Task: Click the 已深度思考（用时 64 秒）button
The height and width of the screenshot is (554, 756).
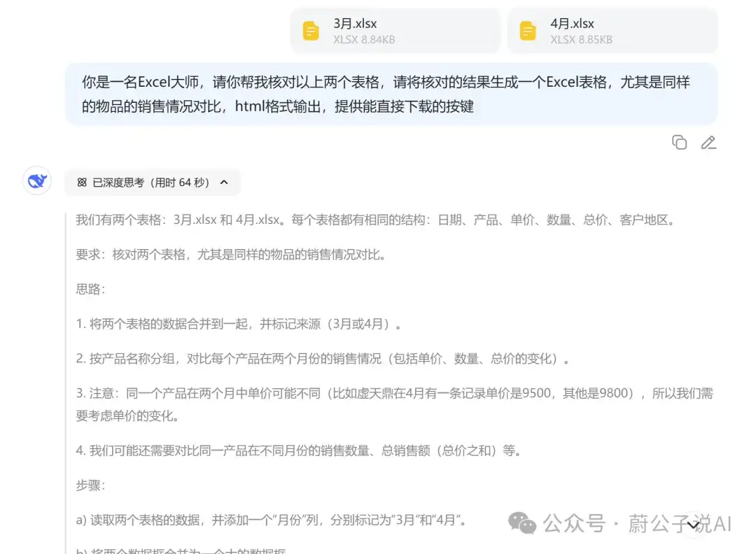Action: [x=153, y=183]
